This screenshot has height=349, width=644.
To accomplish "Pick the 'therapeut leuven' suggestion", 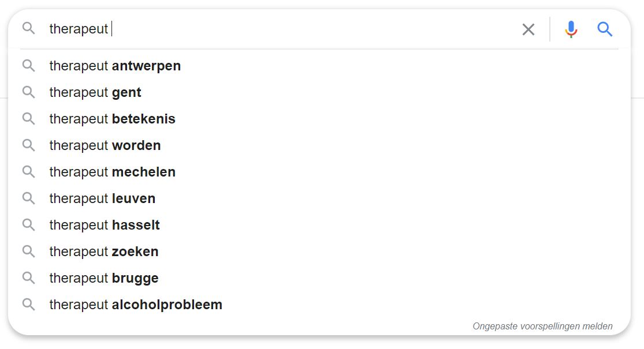I will [102, 198].
